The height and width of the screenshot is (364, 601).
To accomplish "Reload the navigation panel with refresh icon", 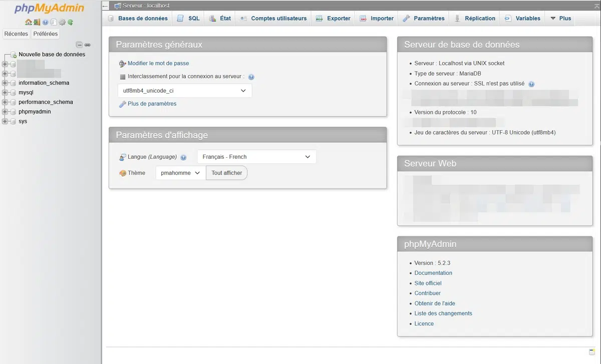I will pyautogui.click(x=71, y=22).
